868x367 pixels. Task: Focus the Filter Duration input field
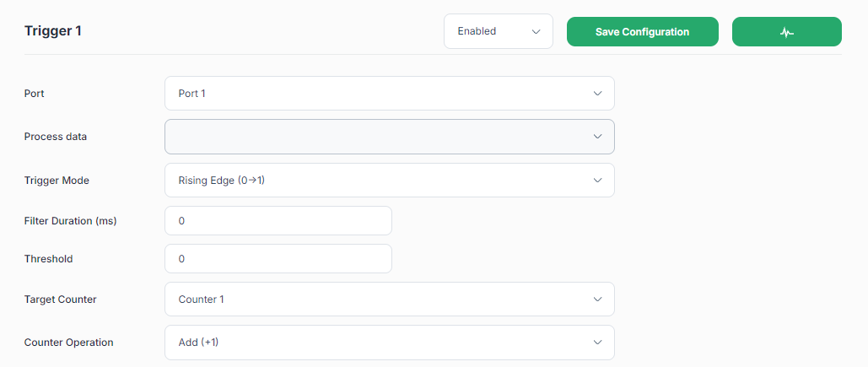278,221
